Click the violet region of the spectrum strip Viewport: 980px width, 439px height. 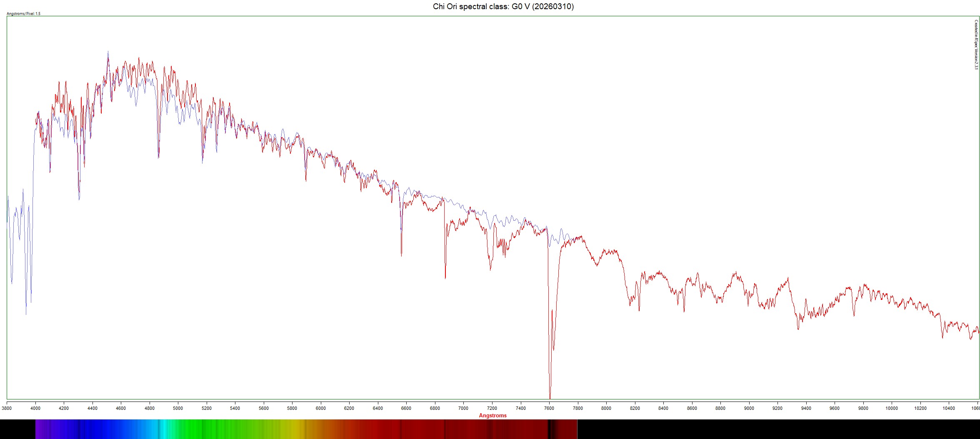coord(46,429)
